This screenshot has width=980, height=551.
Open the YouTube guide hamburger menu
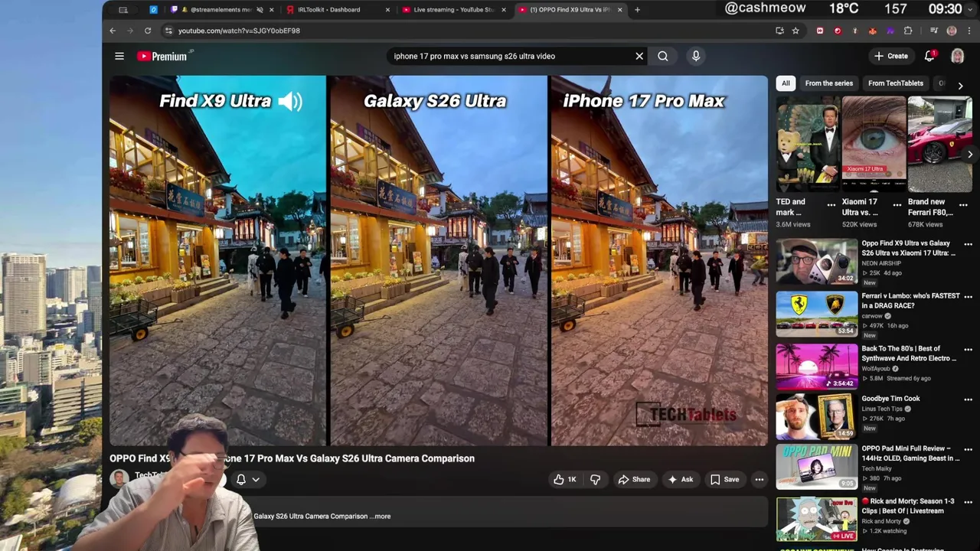[119, 56]
